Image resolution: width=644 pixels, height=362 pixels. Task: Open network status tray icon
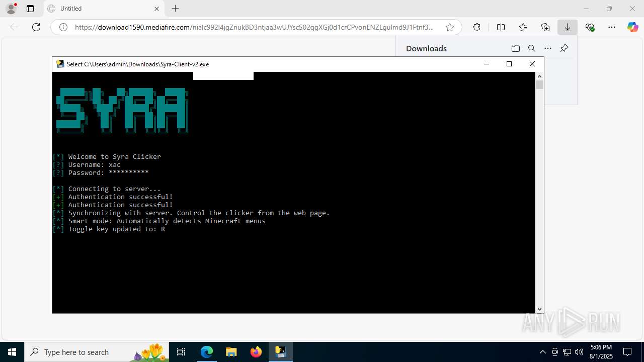(567, 352)
